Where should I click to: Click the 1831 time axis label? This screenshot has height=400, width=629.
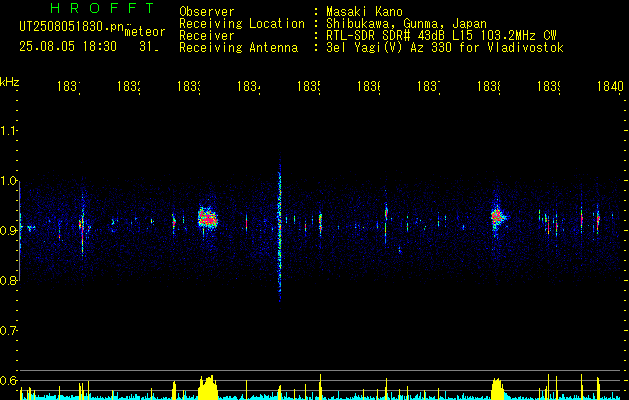coord(69,86)
